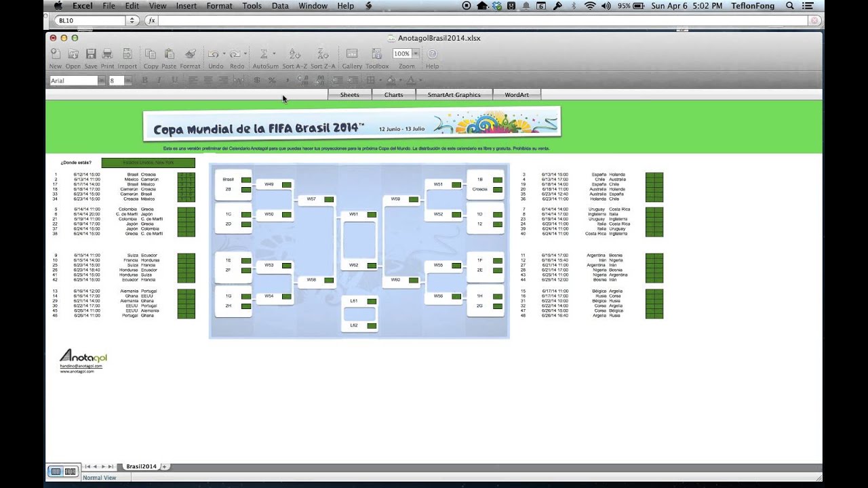
Task: Click the Copa Mundial FIFA Brasil 2014 banner
Action: (352, 125)
